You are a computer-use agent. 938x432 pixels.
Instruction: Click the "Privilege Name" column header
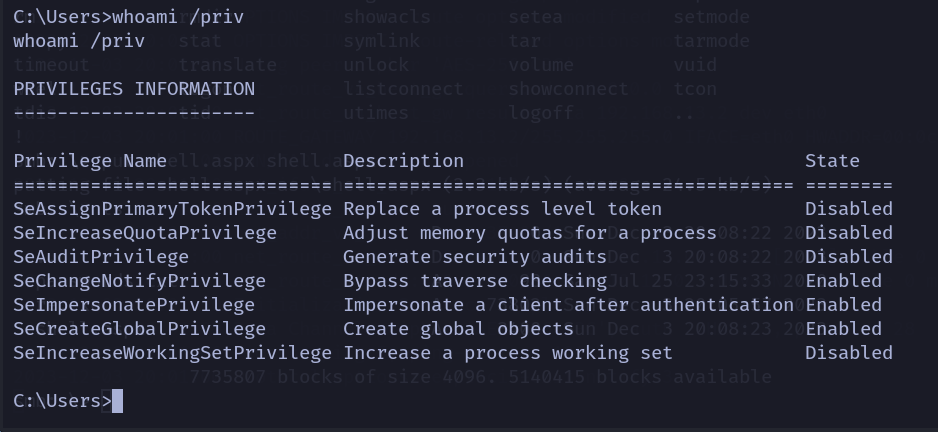(90, 161)
